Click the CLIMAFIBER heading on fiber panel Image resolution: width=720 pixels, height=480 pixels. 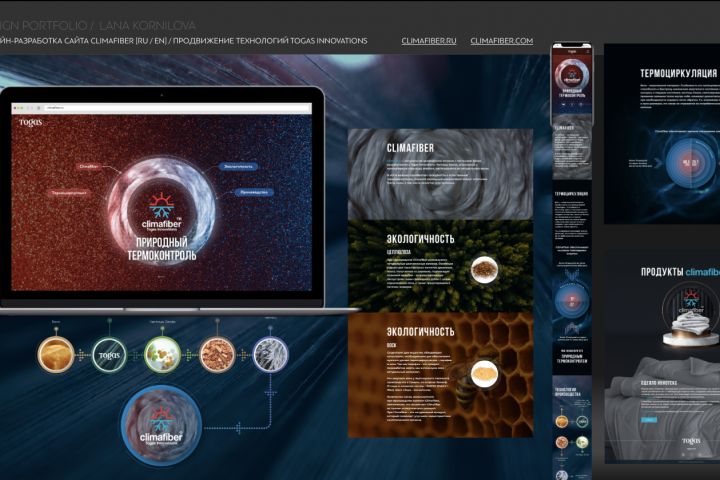tap(410, 148)
